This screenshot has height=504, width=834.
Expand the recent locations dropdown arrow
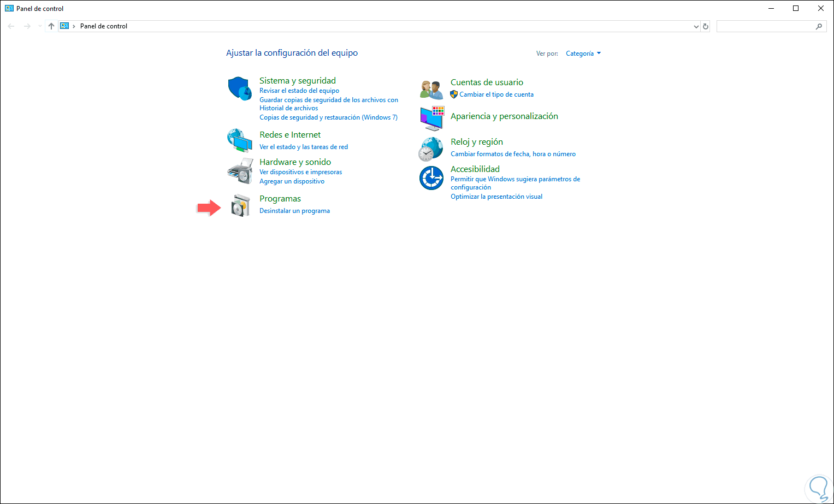40,26
